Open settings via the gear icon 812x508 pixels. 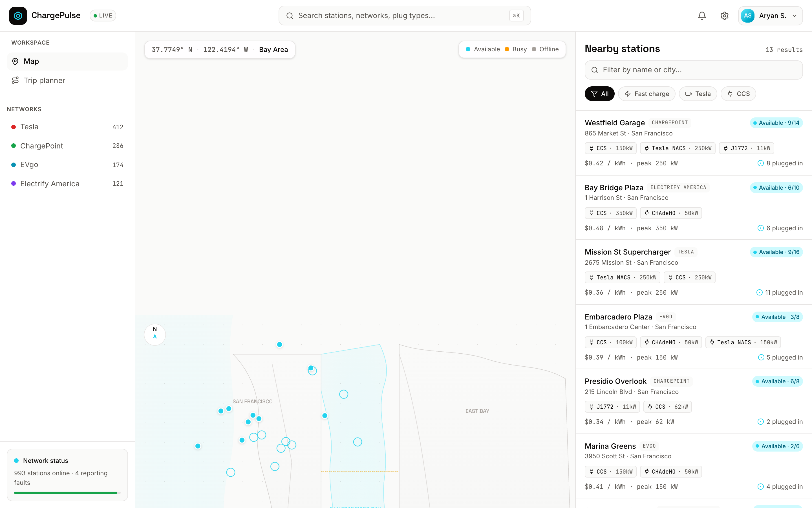click(x=724, y=16)
